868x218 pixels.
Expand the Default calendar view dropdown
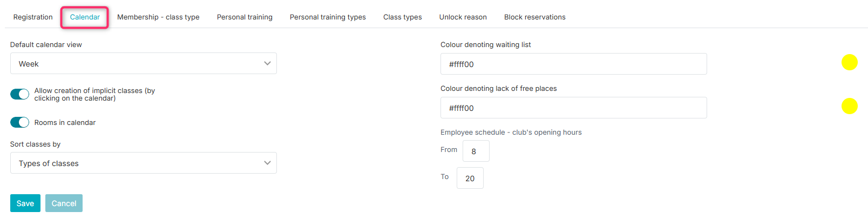(x=144, y=63)
